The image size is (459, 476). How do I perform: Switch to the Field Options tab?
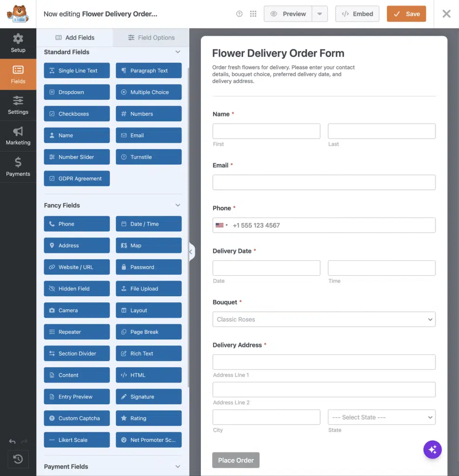coord(151,37)
